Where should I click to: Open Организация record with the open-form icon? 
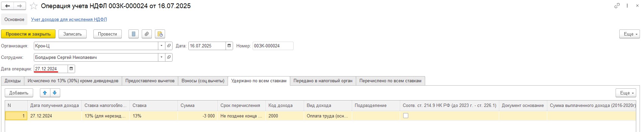pyautogui.click(x=169, y=46)
